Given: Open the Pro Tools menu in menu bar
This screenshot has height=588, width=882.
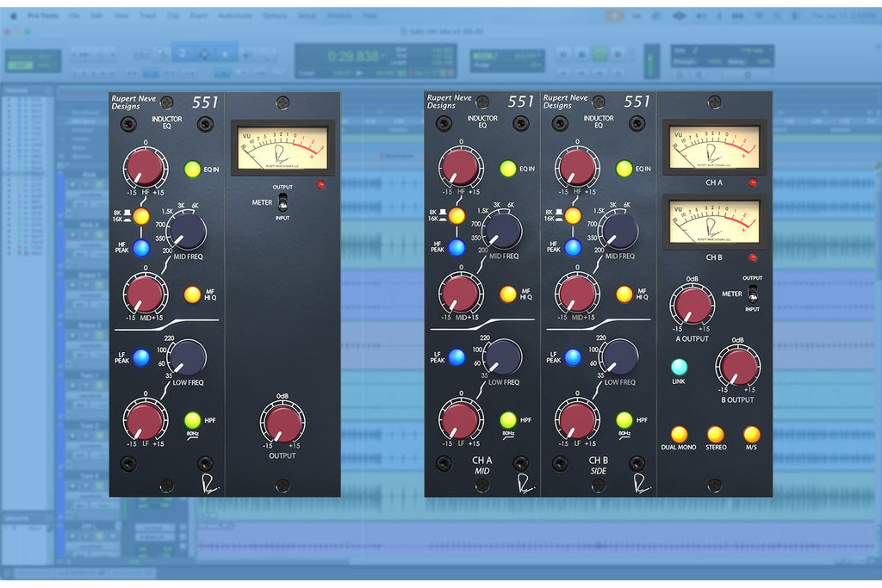Looking at the screenshot, I should coord(43,15).
